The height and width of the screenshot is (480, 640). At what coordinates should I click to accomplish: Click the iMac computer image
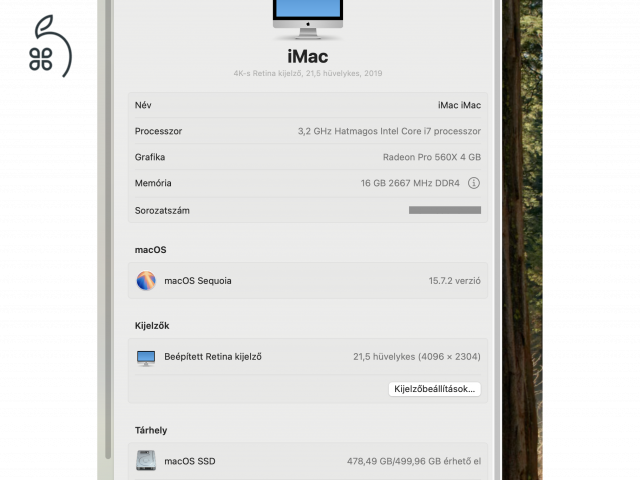click(308, 20)
